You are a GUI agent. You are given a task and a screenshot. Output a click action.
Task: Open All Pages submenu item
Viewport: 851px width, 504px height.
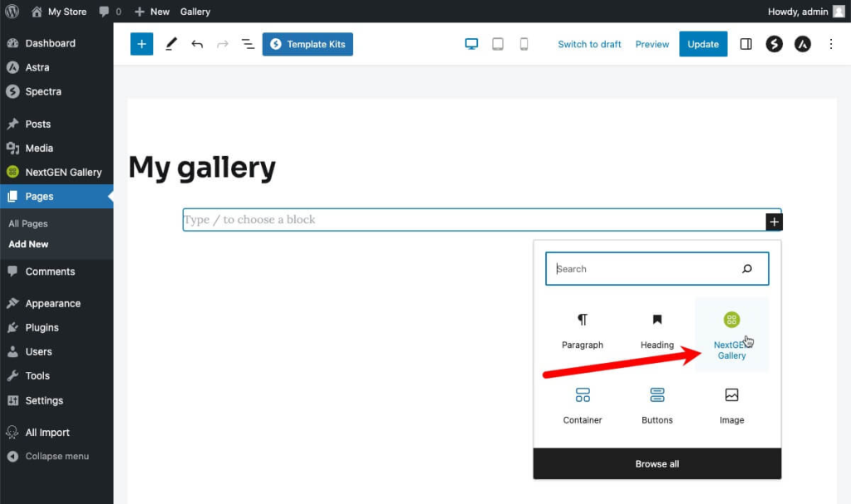[x=28, y=223]
